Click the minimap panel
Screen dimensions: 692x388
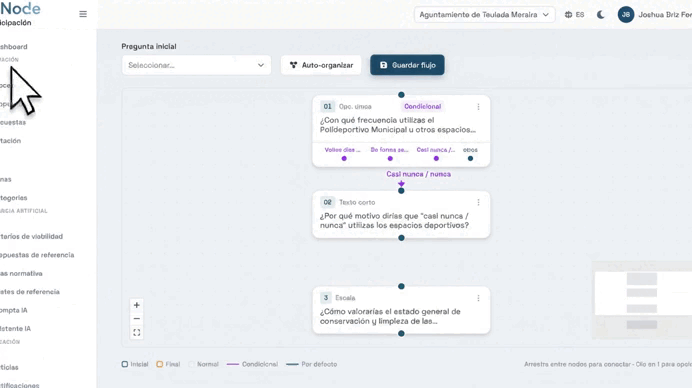click(642, 301)
